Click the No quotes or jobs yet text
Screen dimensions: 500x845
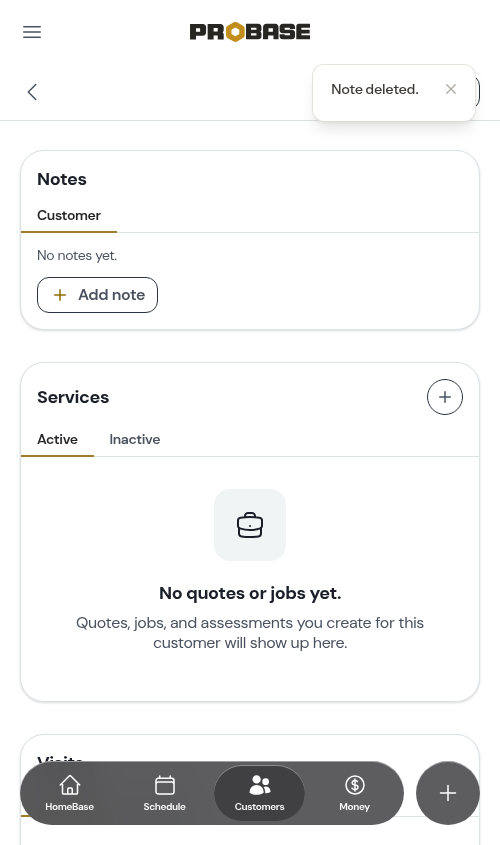pyautogui.click(x=250, y=593)
